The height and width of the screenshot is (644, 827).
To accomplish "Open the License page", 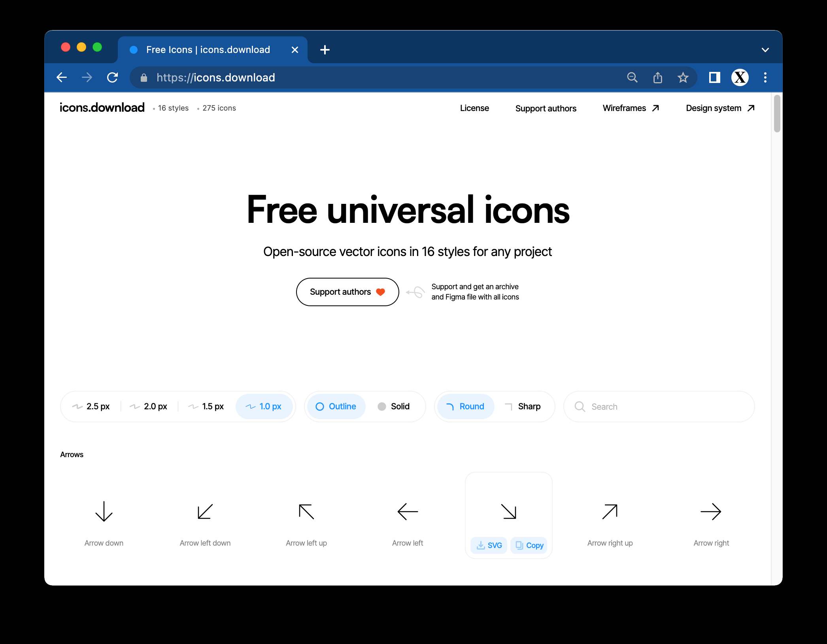I will [474, 108].
